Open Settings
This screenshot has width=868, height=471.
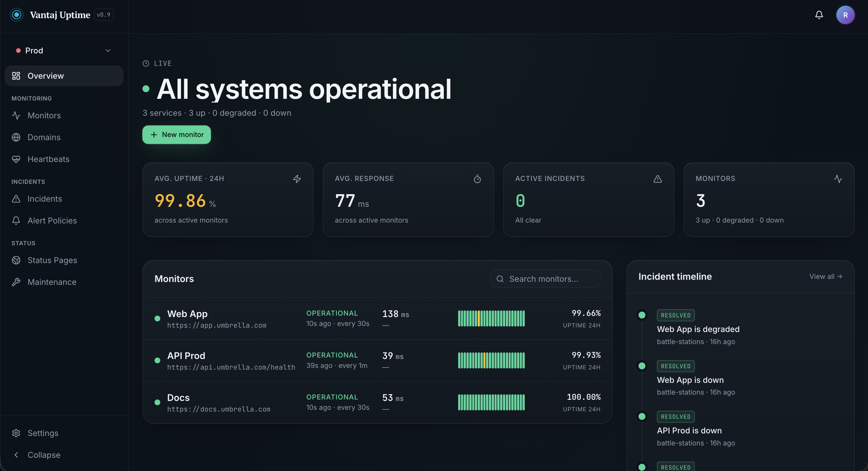(64, 433)
